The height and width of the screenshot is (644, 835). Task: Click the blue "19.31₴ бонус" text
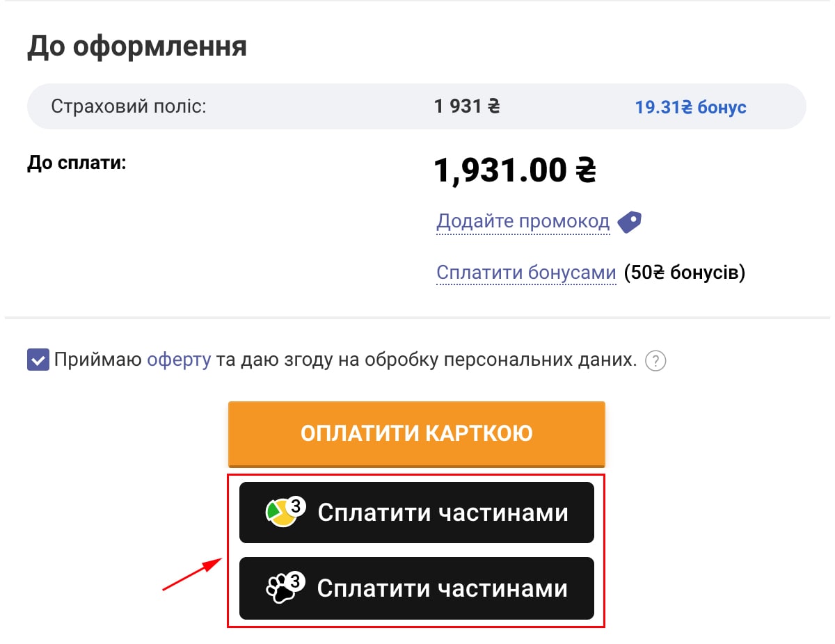(690, 107)
